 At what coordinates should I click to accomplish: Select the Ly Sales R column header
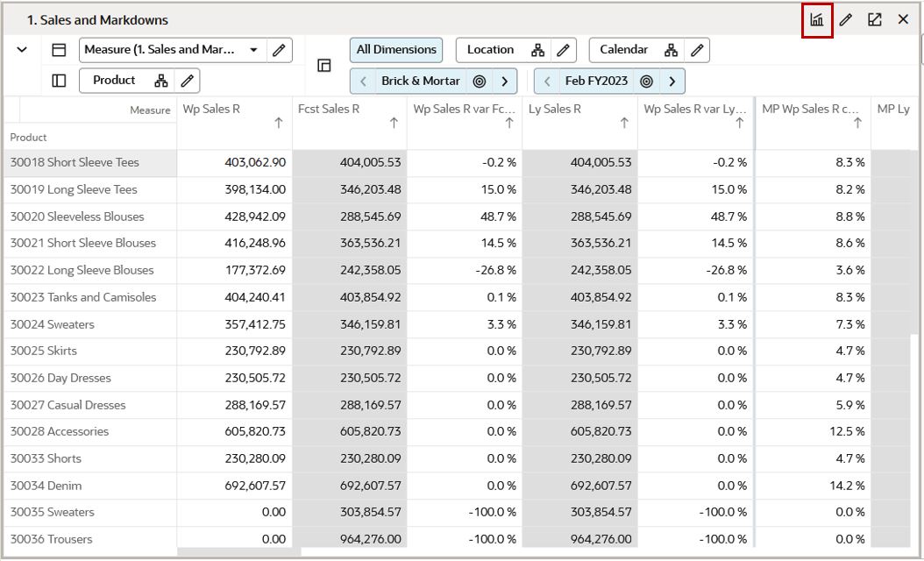pyautogui.click(x=579, y=124)
